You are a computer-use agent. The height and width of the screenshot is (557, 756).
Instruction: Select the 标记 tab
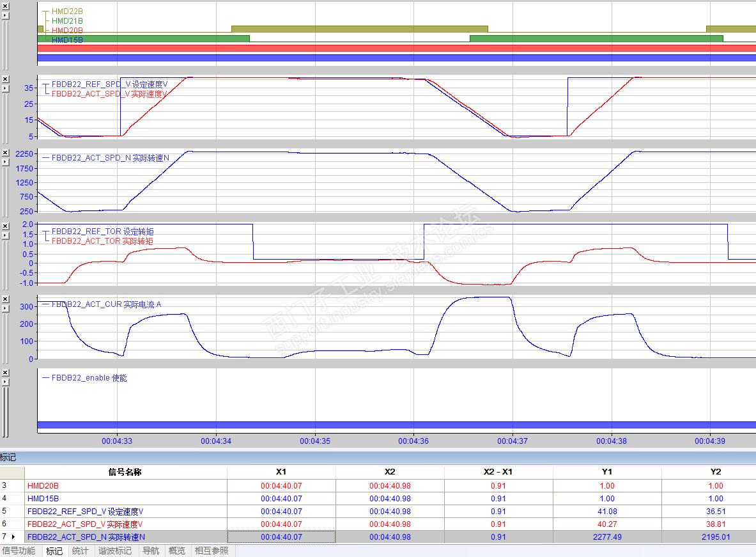(x=54, y=551)
